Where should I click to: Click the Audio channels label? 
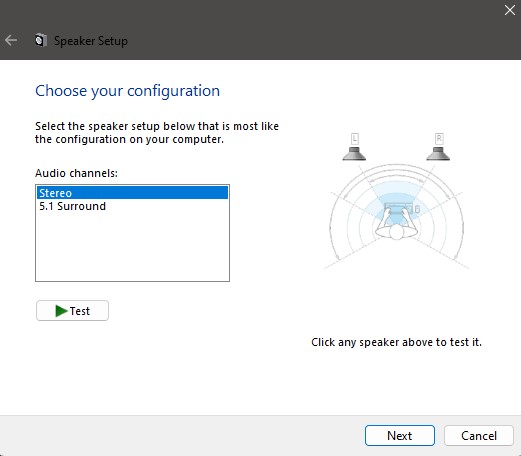(76, 173)
